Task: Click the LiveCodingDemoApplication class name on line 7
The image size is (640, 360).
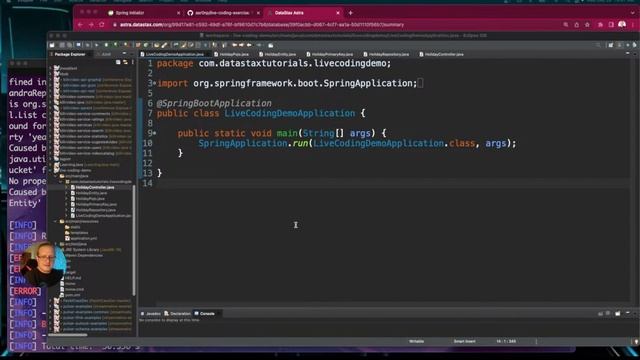Action: 289,113
